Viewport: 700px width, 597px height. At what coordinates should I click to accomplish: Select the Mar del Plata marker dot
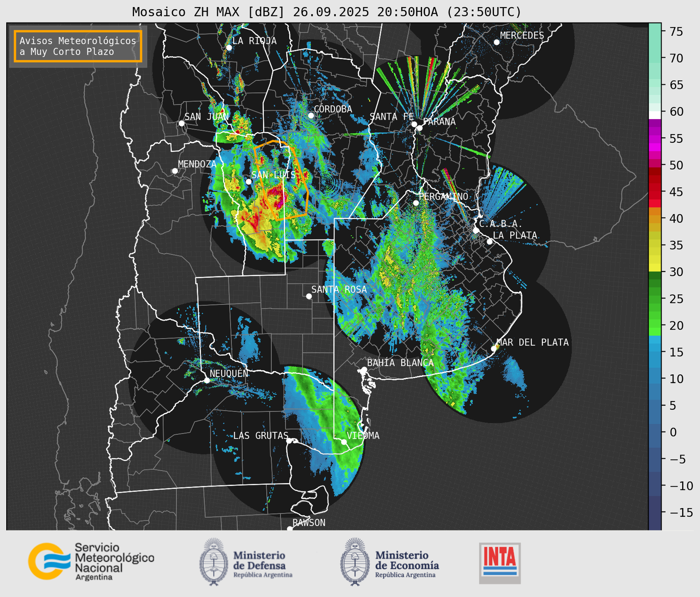tap(494, 349)
